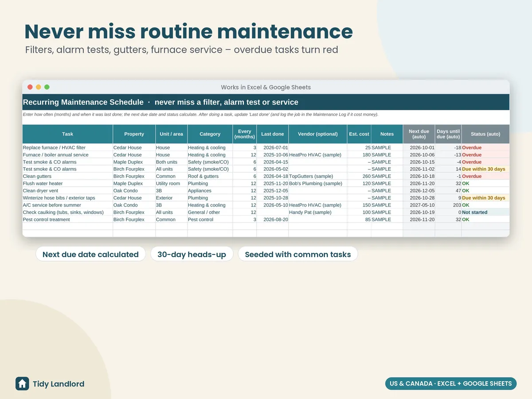Click the 'Recurring Maintenance Schedule' sheet title
This screenshot has height=399, width=532.
(83, 102)
